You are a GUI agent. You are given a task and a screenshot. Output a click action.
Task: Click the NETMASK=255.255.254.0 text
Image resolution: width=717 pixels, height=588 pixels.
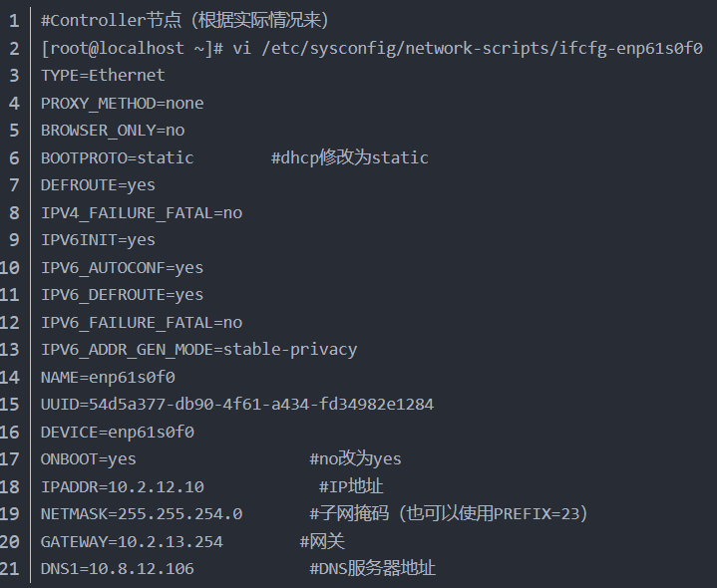coord(141,514)
